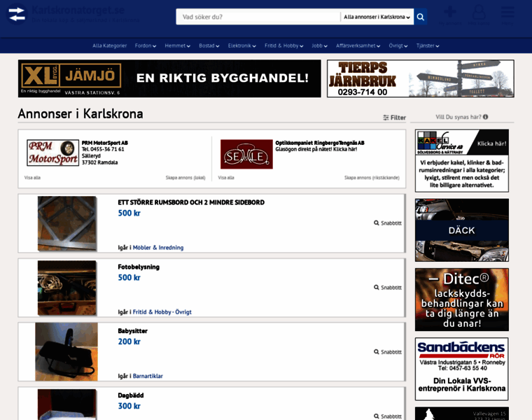Select Alla Kategorier in the navigation bar
The height and width of the screenshot is (420, 532).
pyautogui.click(x=110, y=45)
